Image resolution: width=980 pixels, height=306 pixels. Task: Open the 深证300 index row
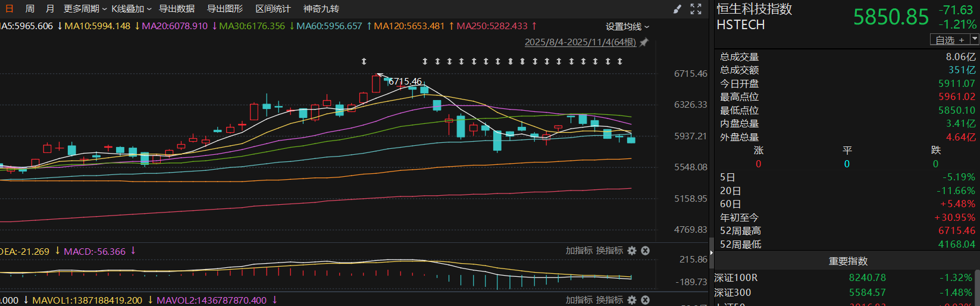tap(843, 293)
